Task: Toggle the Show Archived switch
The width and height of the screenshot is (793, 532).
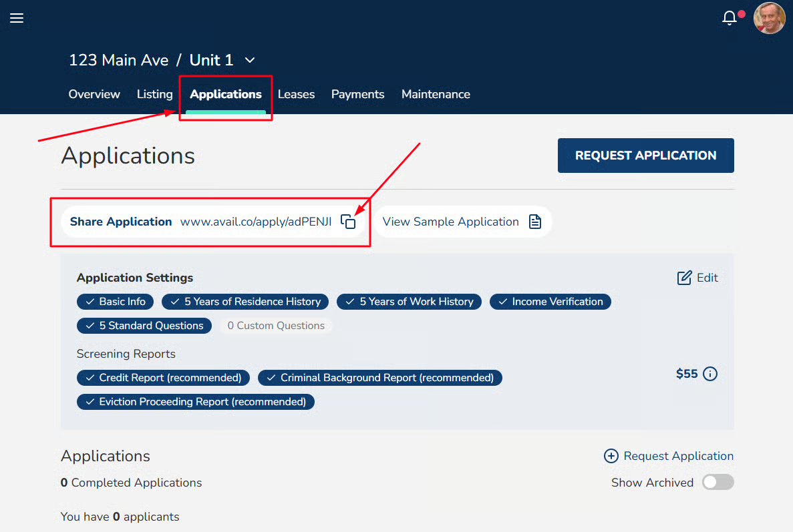Action: coord(718,483)
